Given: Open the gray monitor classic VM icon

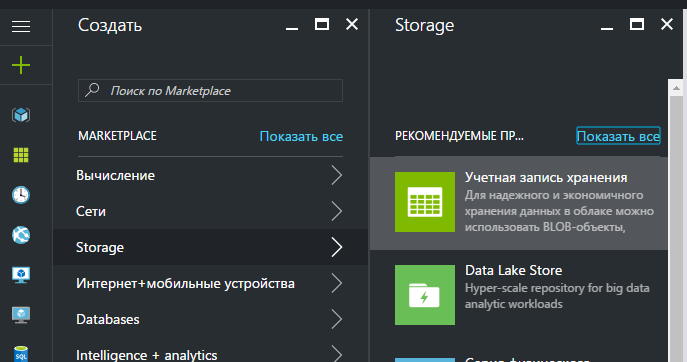Looking at the screenshot, I should pos(21,315).
